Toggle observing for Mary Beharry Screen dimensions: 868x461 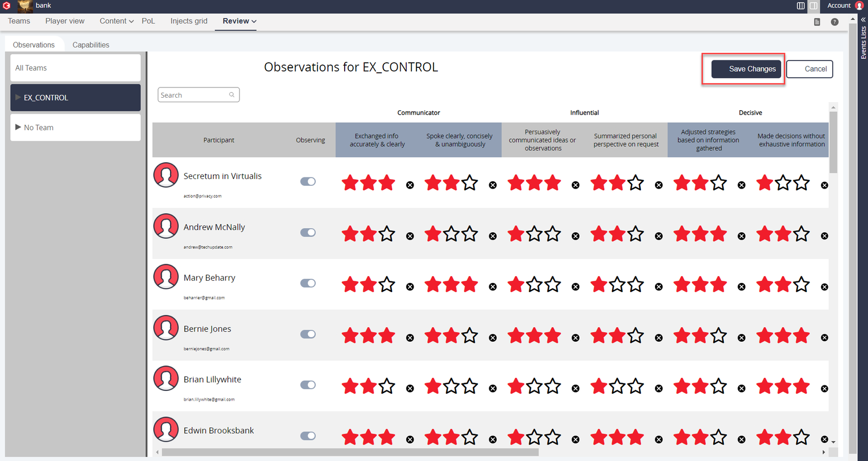pos(308,283)
